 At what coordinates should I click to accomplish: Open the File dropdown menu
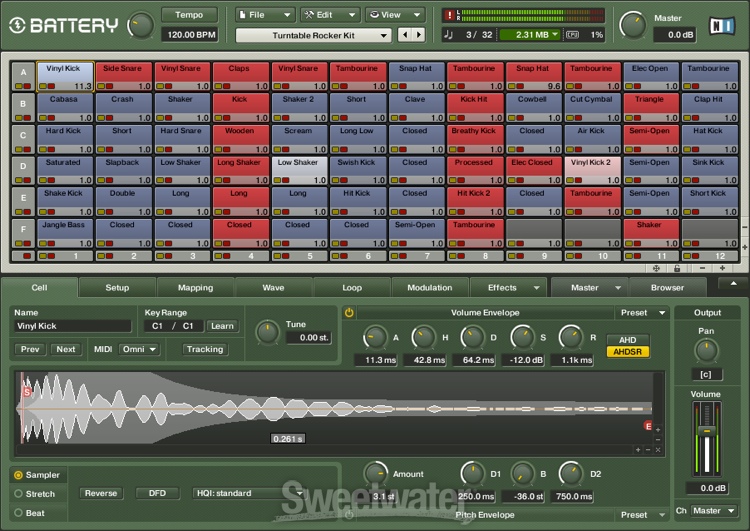(265, 15)
